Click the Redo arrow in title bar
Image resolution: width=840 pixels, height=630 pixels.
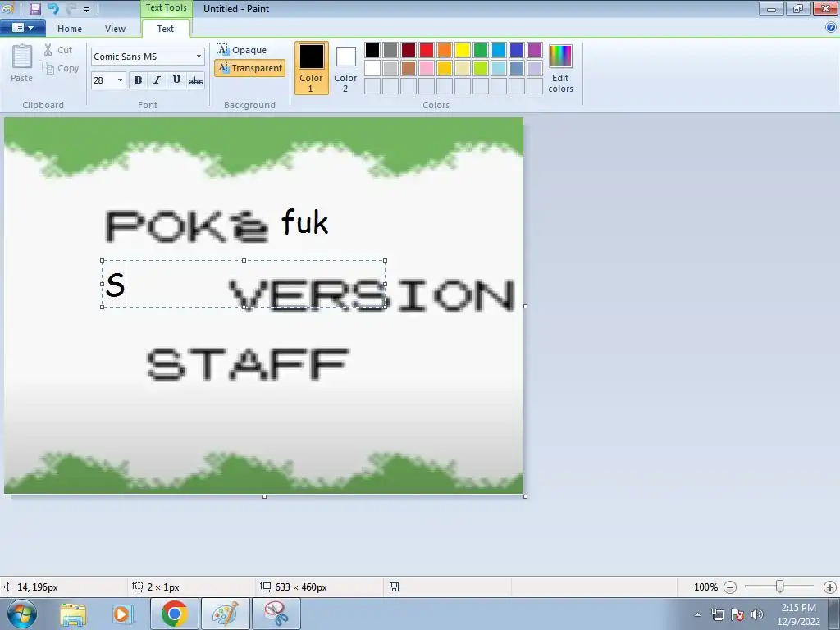tap(71, 8)
